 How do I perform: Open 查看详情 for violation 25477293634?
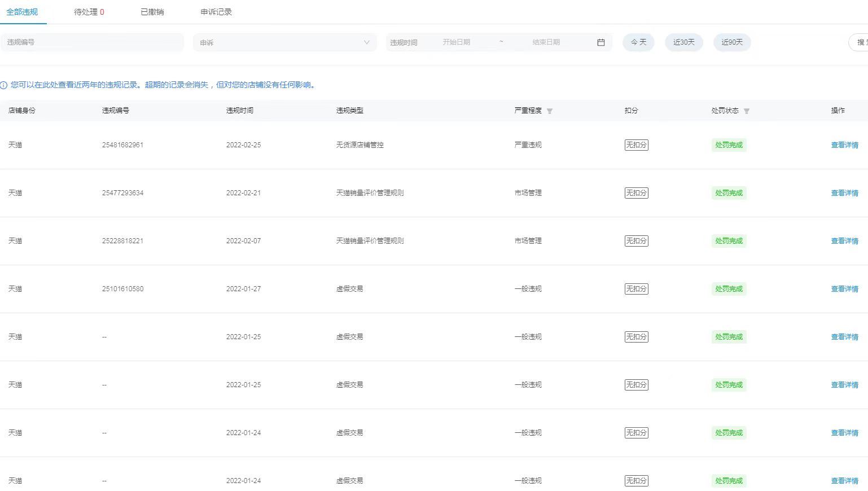[844, 192]
